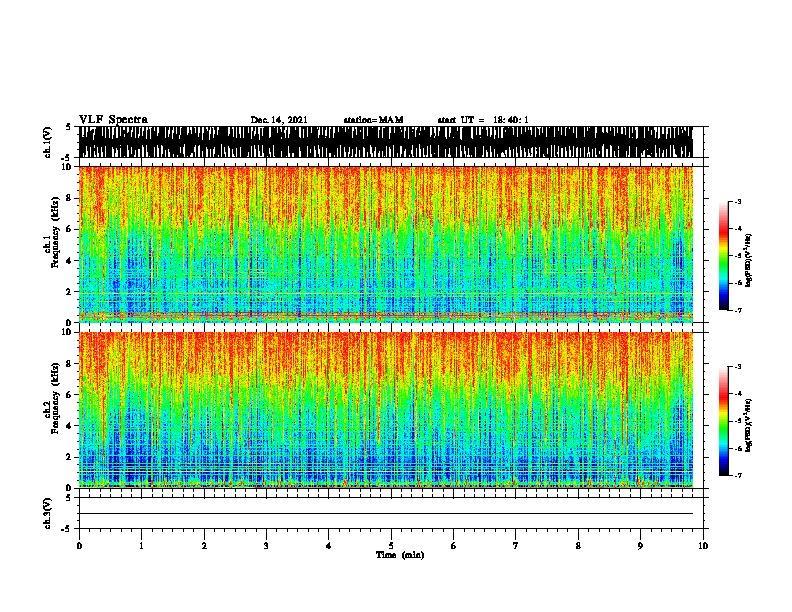Screen dimensions: 792x612
Task: Click the 'Time (min)' axis title
Action: point(400,555)
